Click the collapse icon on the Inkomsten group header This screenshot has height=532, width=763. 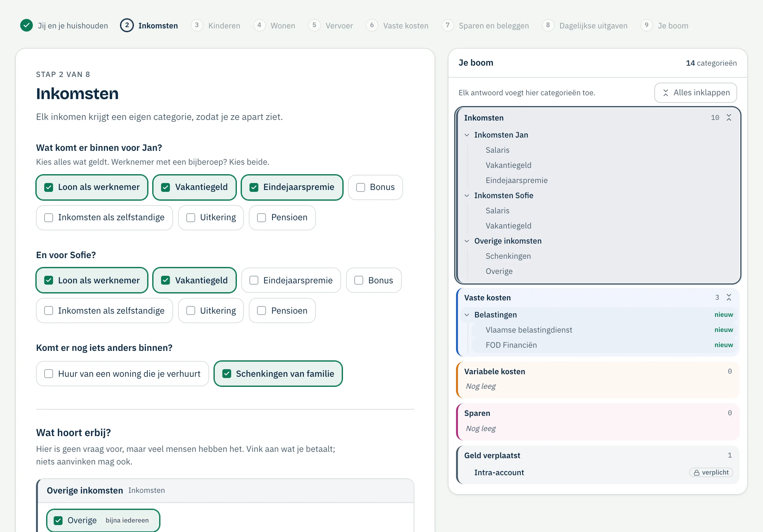(729, 118)
